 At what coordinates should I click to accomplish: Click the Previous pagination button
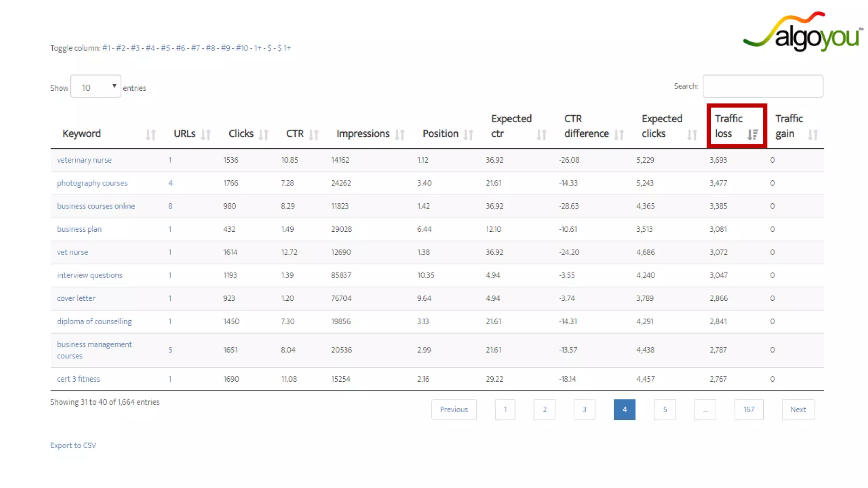click(453, 410)
